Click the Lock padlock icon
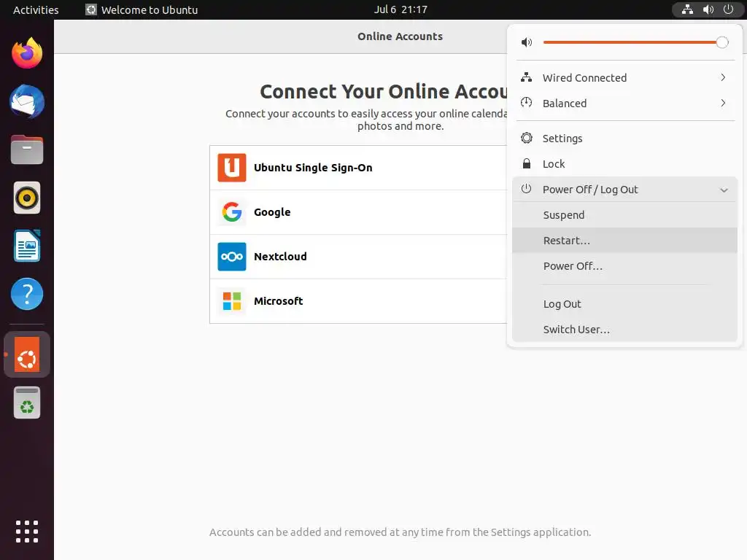The image size is (747, 560). click(527, 164)
